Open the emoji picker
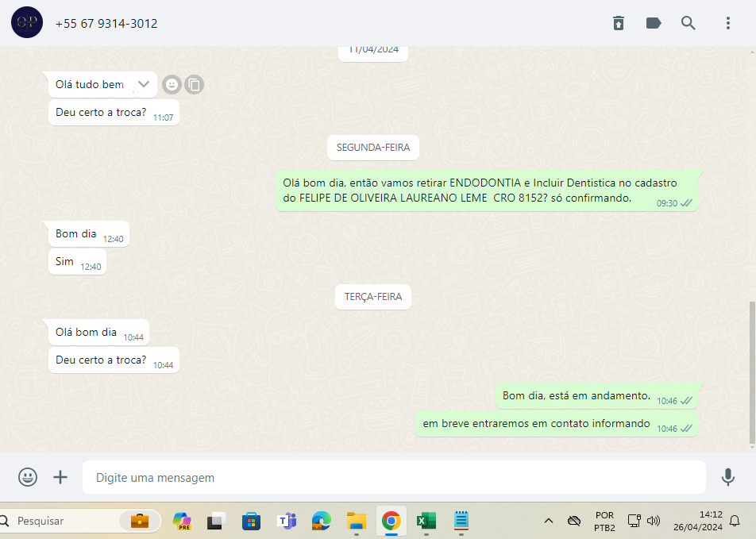Screen dimensions: 756x539 click(x=28, y=477)
